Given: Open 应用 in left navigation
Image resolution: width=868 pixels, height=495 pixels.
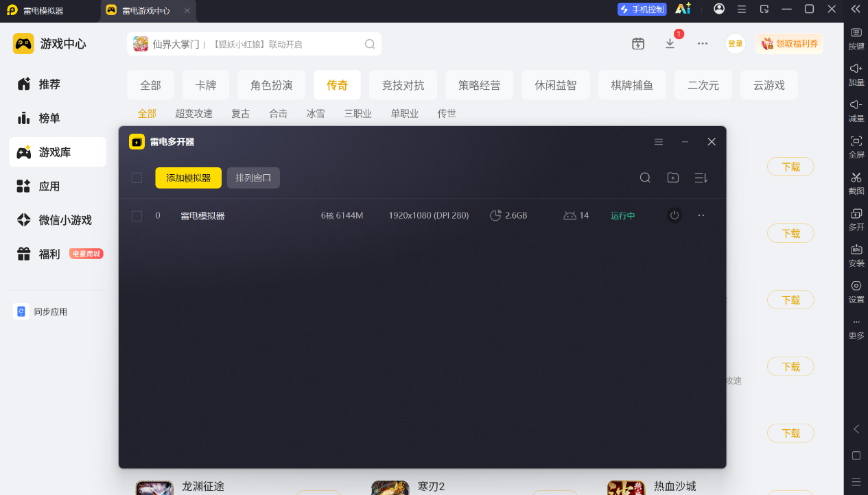Looking at the screenshot, I should coord(58,186).
